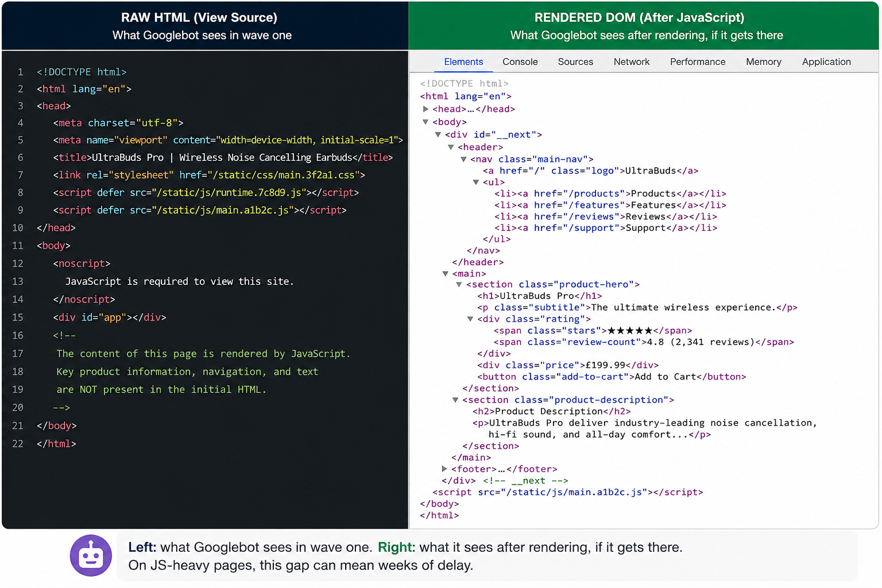Click the title tag on source line 6
The image size is (882, 588).
tap(223, 157)
